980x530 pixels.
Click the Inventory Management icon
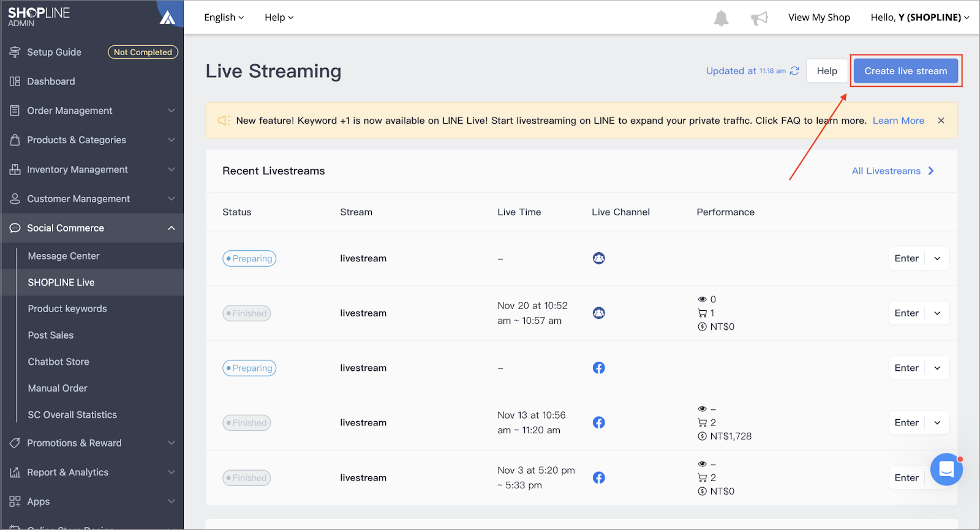(15, 170)
